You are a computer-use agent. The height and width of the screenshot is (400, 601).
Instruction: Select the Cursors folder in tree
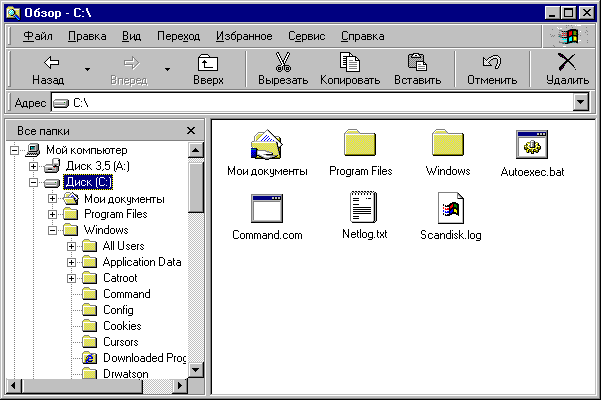(x=121, y=342)
